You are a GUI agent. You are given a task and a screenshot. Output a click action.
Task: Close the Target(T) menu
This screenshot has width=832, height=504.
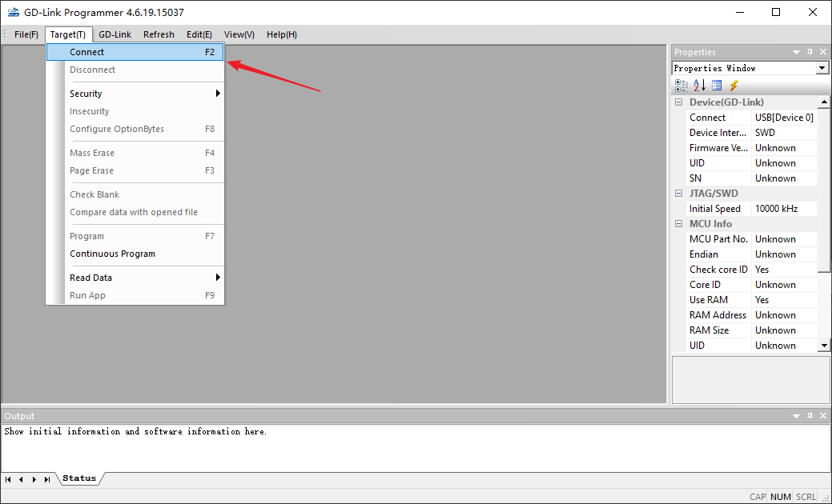point(68,34)
